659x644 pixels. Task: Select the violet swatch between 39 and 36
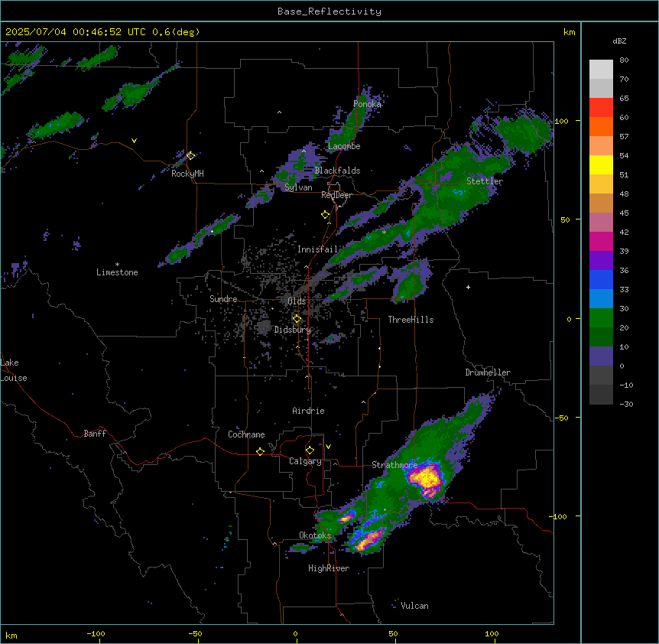tap(601, 261)
